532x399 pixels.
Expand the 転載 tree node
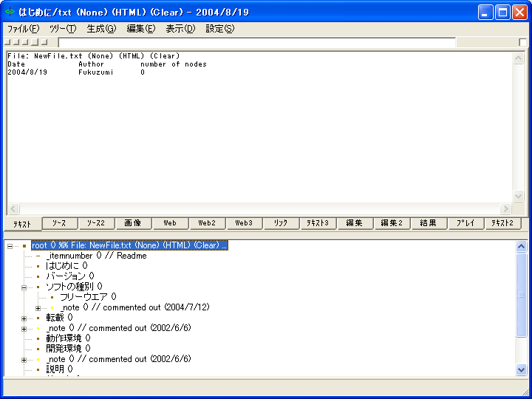click(x=24, y=318)
